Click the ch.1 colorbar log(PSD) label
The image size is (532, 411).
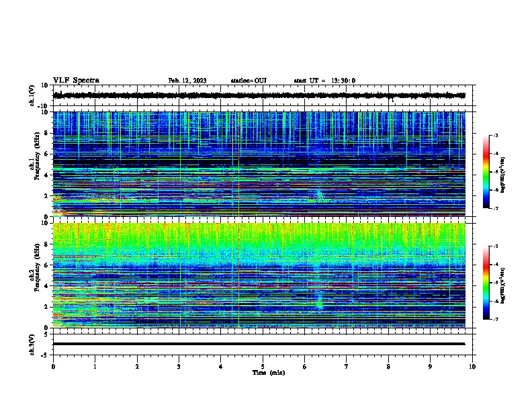[502, 175]
